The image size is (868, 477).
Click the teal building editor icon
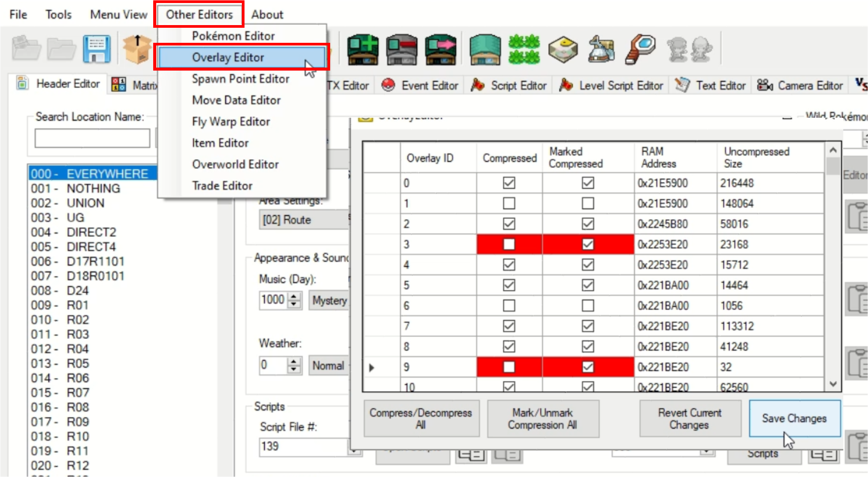click(485, 49)
